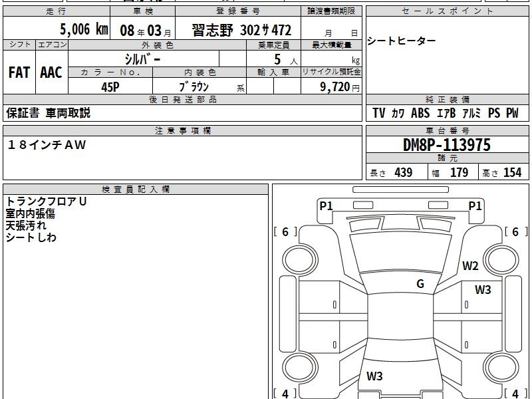Click the right P1 bumper mark
Image resolution: width=532 pixels, height=399 pixels.
tap(475, 205)
